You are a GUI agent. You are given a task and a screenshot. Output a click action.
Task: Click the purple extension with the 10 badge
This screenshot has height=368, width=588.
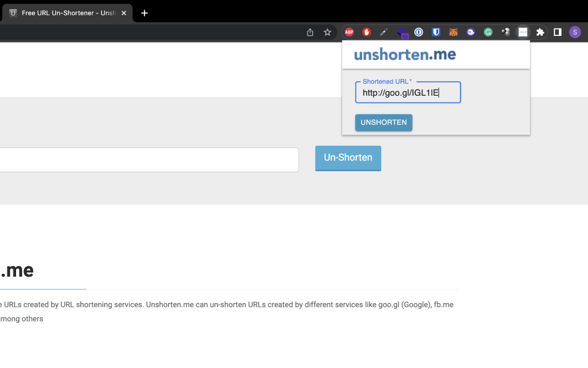(x=402, y=32)
